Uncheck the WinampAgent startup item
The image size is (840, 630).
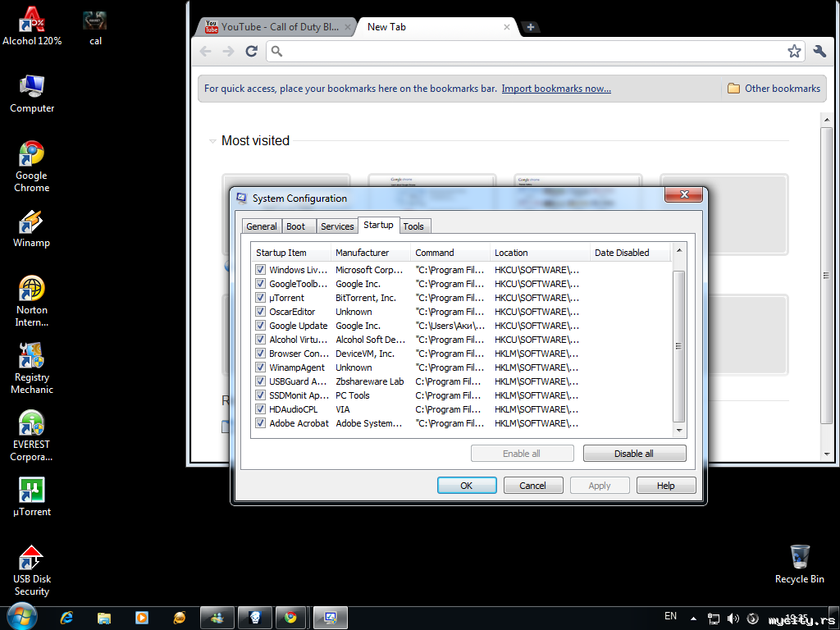(x=260, y=367)
